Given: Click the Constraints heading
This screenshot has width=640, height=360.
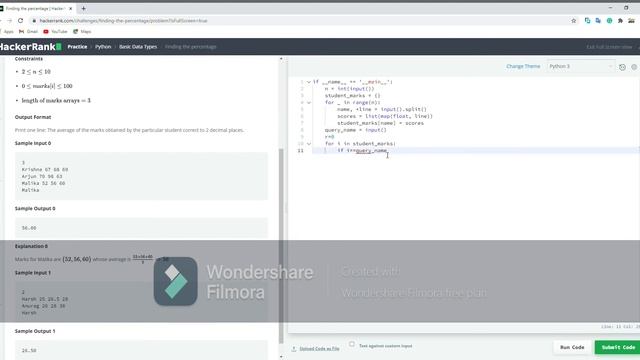Looking at the screenshot, I should click(x=29, y=59).
